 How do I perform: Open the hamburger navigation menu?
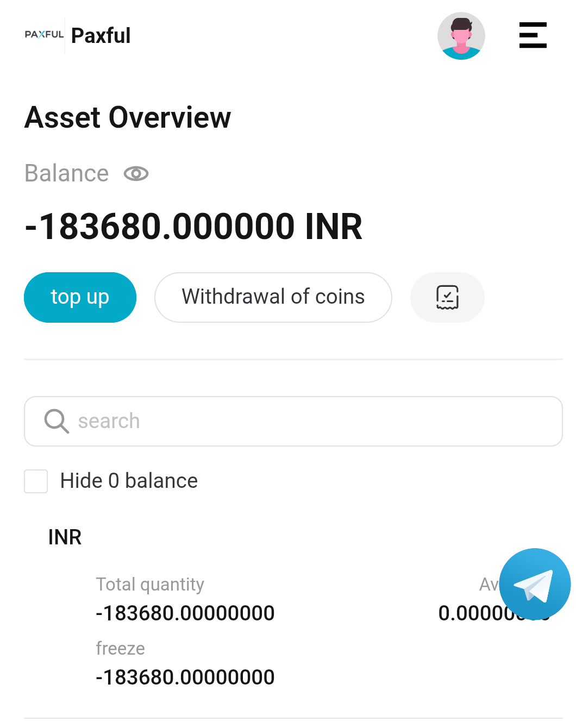point(533,35)
